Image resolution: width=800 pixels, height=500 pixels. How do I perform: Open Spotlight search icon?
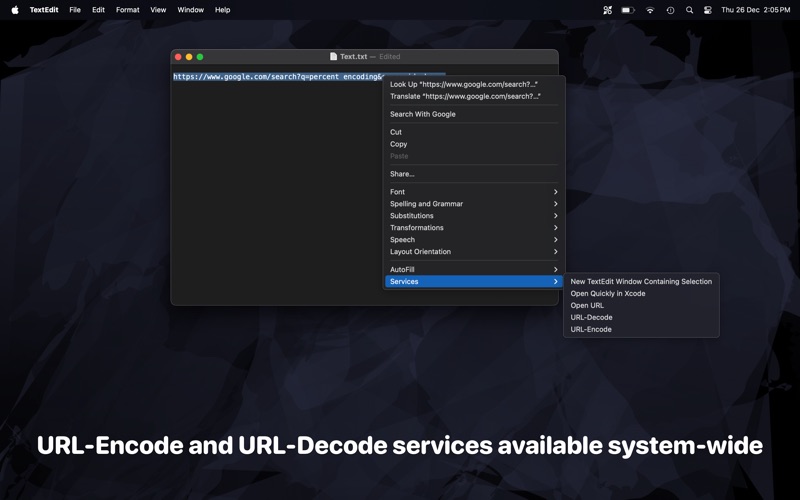tap(689, 10)
